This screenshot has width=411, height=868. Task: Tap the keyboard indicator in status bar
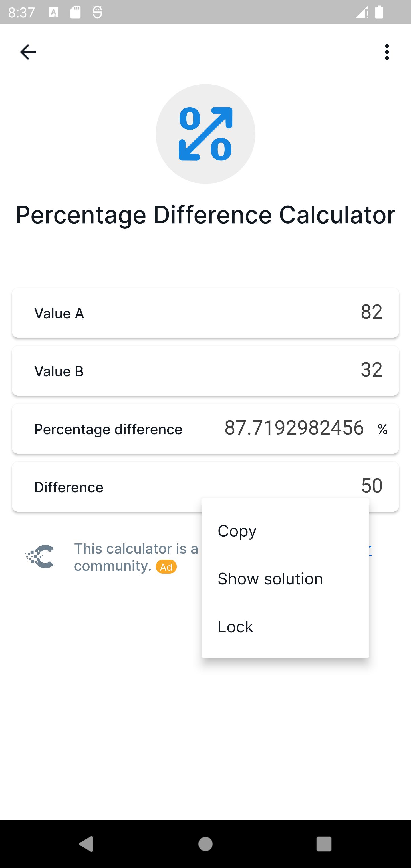(x=53, y=13)
